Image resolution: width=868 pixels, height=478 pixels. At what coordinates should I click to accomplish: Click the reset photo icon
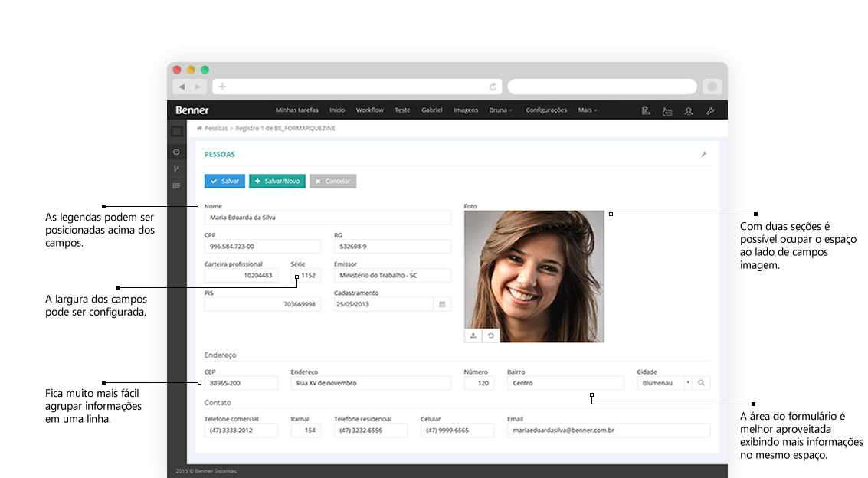coord(490,336)
